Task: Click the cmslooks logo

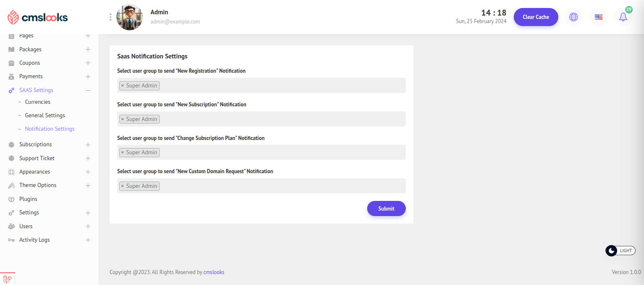Action: tap(37, 17)
